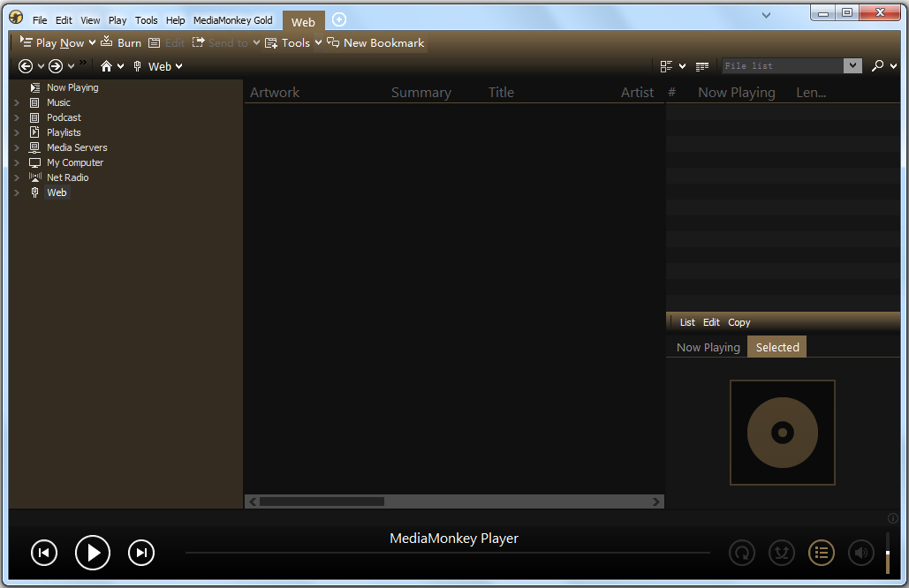Open the Web breadcrumb dropdown

pos(179,66)
